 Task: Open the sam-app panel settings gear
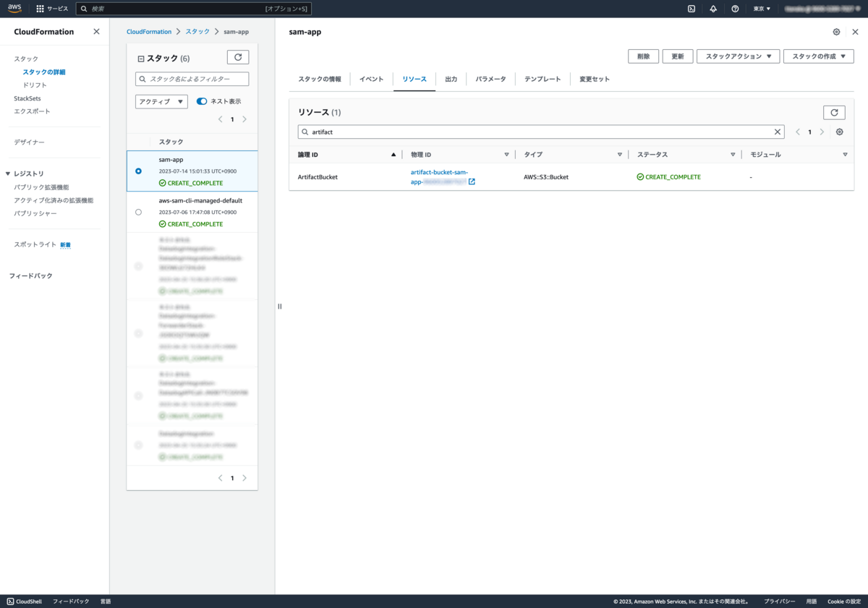(836, 32)
